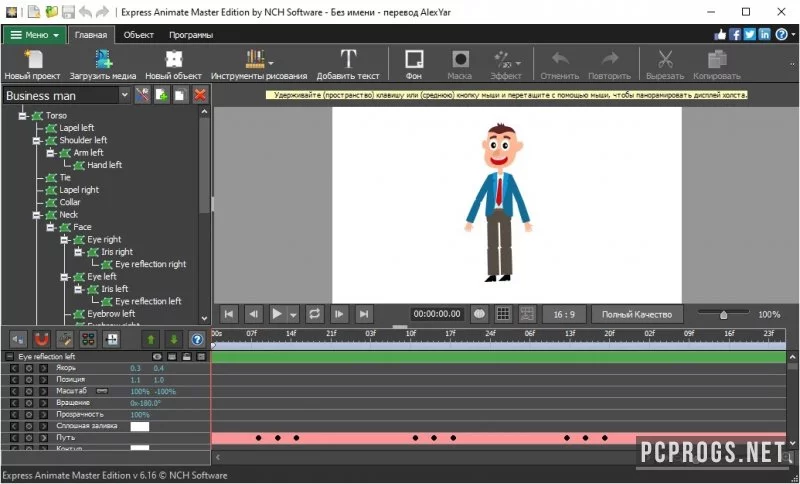Click the Вырезать scissors icon
Viewport: 800px width, 484px height.
tap(665, 59)
